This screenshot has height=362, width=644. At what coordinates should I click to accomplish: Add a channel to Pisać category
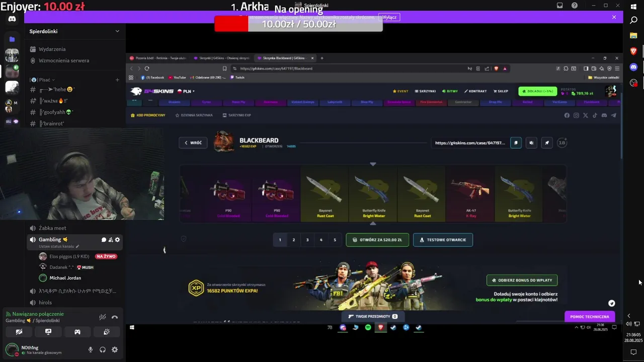tap(117, 79)
